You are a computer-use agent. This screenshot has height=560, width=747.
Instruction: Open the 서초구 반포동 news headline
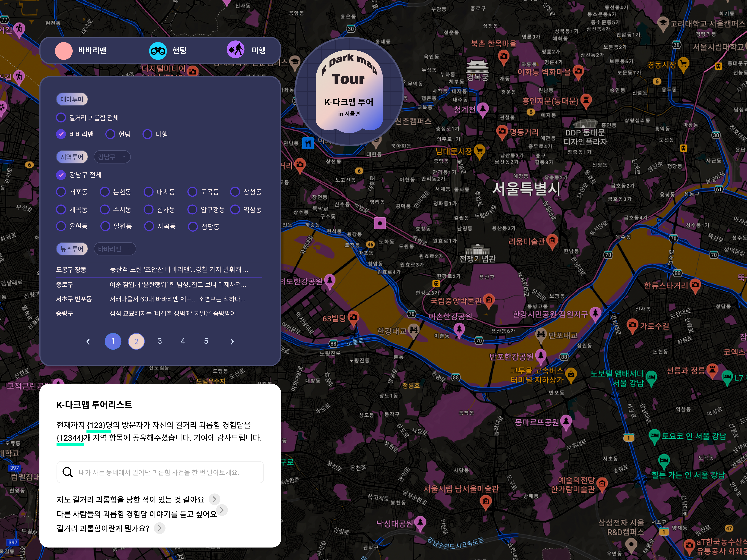pyautogui.click(x=177, y=299)
